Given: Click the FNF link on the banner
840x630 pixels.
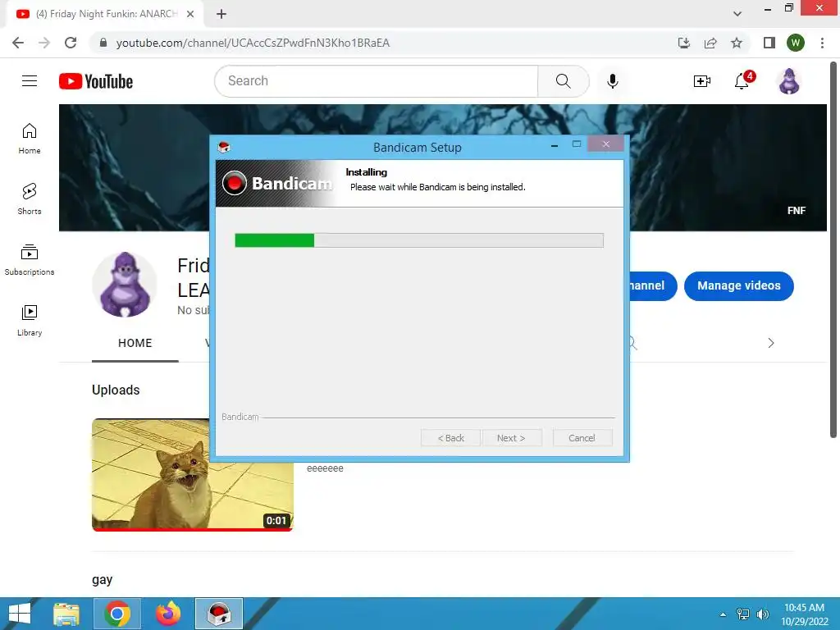Looking at the screenshot, I should (x=796, y=211).
